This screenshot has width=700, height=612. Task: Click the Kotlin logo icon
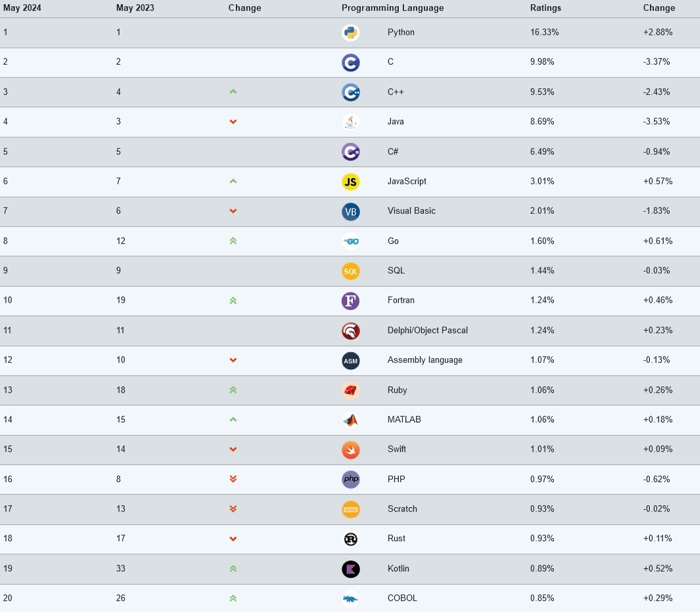350,569
